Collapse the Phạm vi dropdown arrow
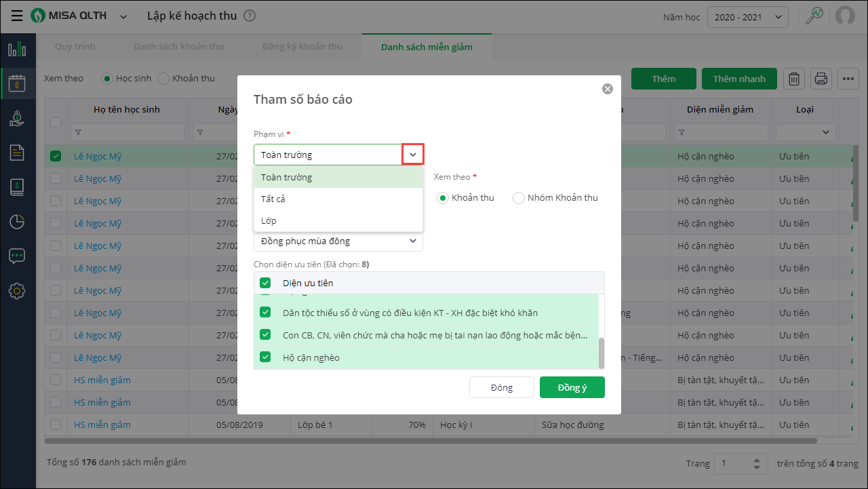The width and height of the screenshot is (868, 489). [413, 155]
